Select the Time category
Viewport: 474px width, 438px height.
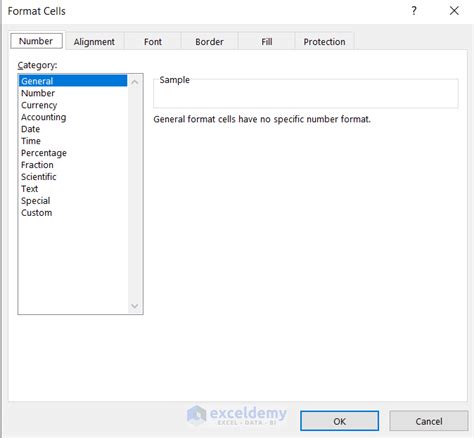coord(73,141)
